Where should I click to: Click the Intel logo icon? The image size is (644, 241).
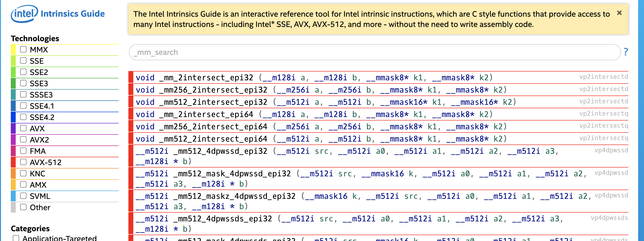[x=24, y=13]
